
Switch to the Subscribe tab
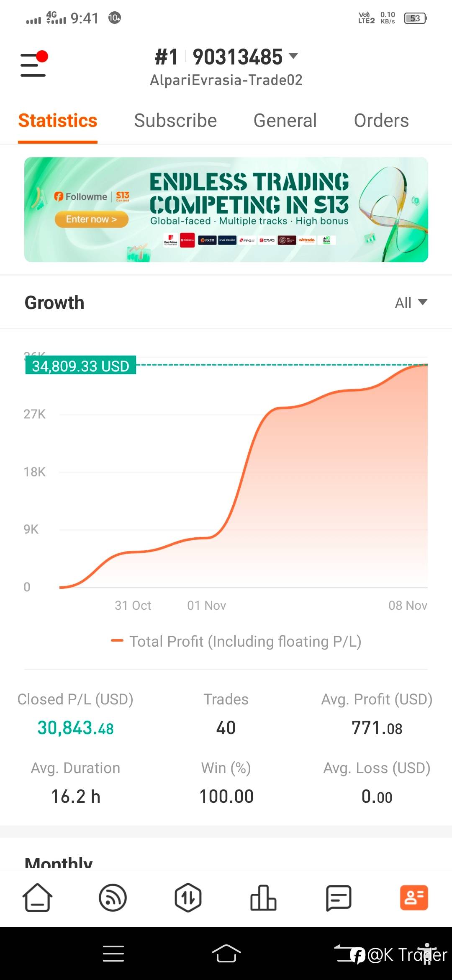tap(175, 121)
